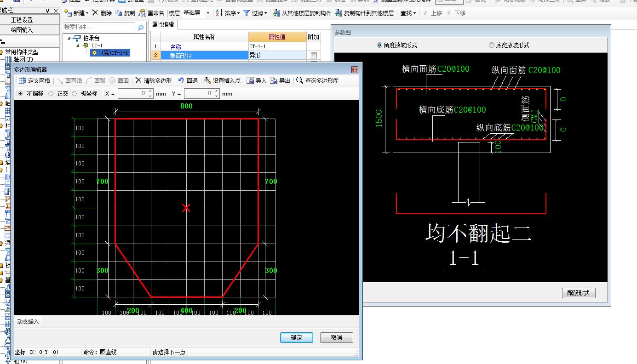
Task: Click 清除多边形 to clear the polygon
Action: (x=153, y=81)
